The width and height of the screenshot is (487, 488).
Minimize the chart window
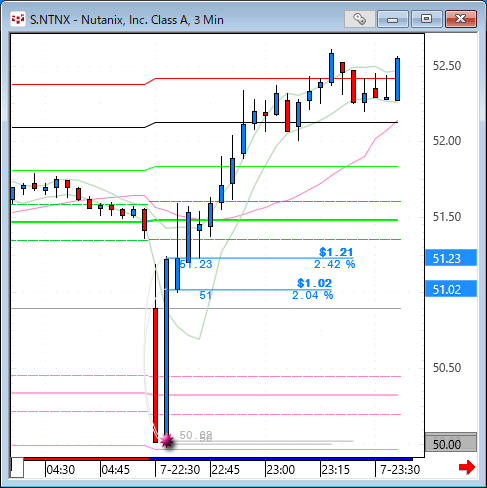click(393, 19)
